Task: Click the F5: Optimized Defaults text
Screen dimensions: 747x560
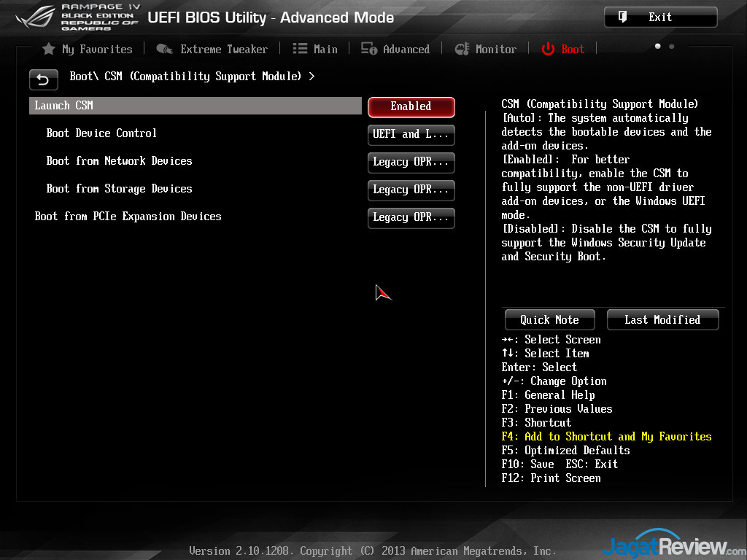Action: click(x=566, y=450)
